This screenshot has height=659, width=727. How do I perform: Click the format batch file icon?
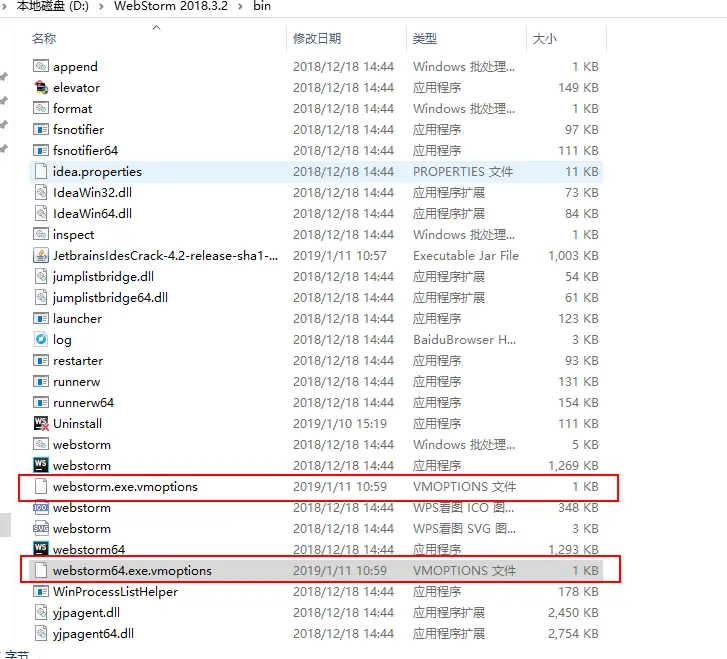[x=41, y=108]
